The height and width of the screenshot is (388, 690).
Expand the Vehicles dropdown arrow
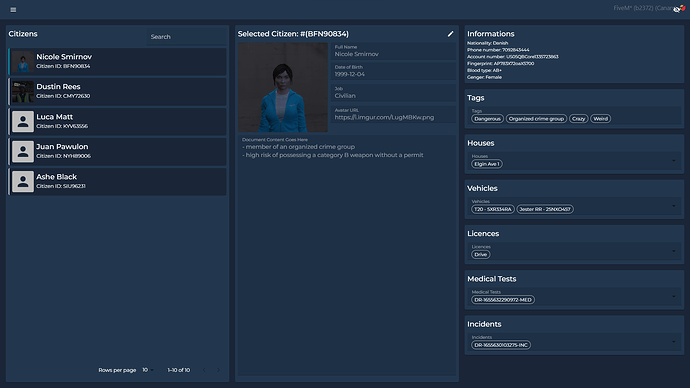coord(674,206)
